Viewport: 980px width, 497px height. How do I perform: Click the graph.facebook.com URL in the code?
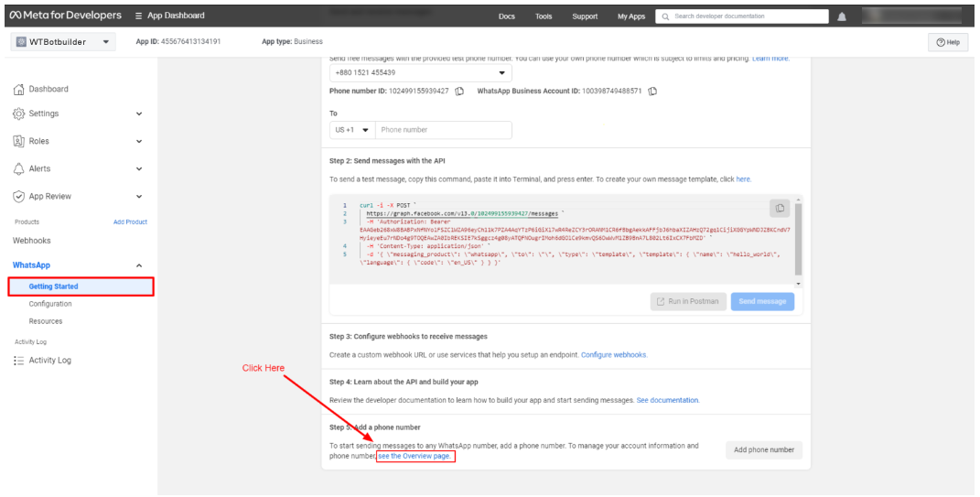pyautogui.click(x=462, y=214)
